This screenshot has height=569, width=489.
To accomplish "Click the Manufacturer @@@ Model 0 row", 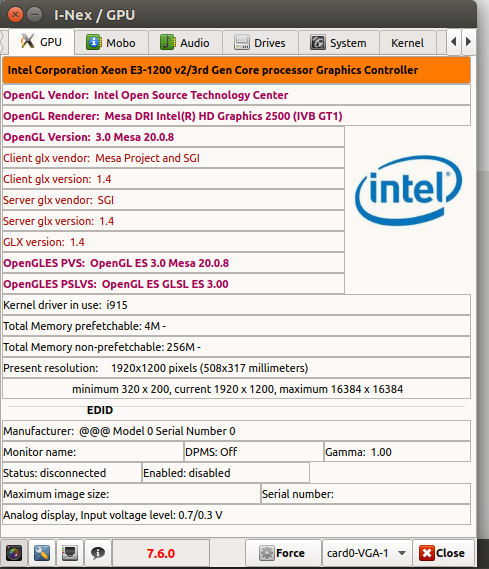I will 237,431.
